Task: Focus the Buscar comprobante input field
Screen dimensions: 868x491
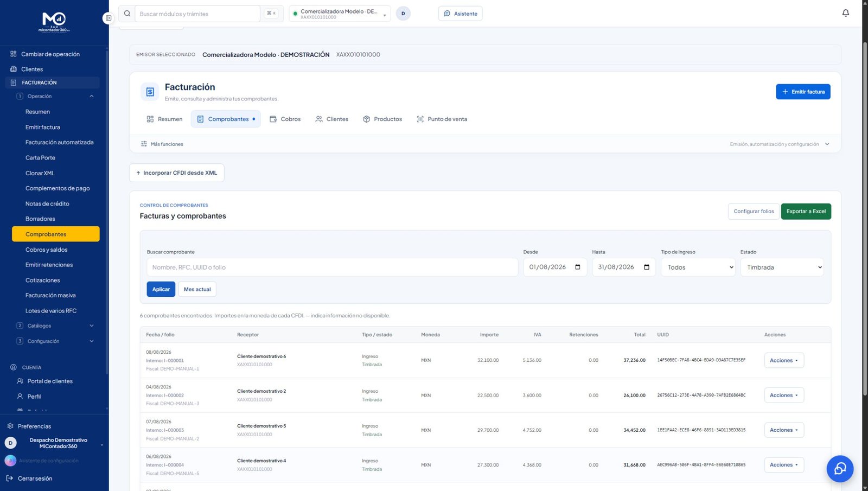Action: click(332, 267)
